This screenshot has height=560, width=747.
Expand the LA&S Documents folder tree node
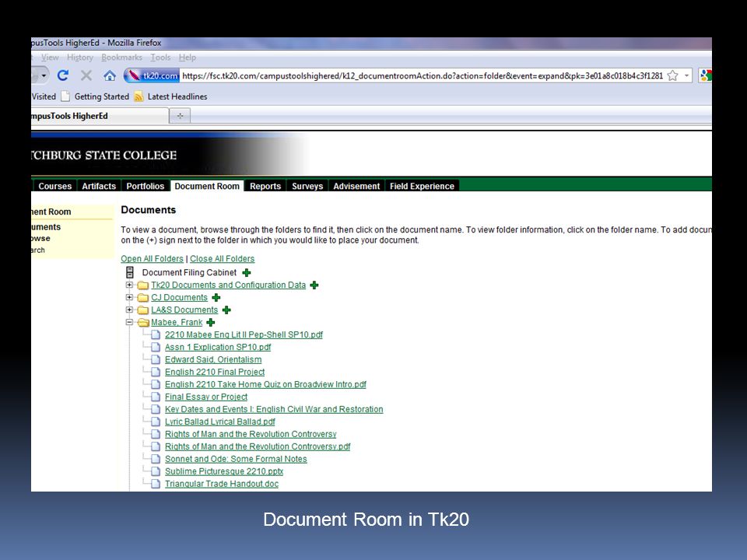point(129,310)
